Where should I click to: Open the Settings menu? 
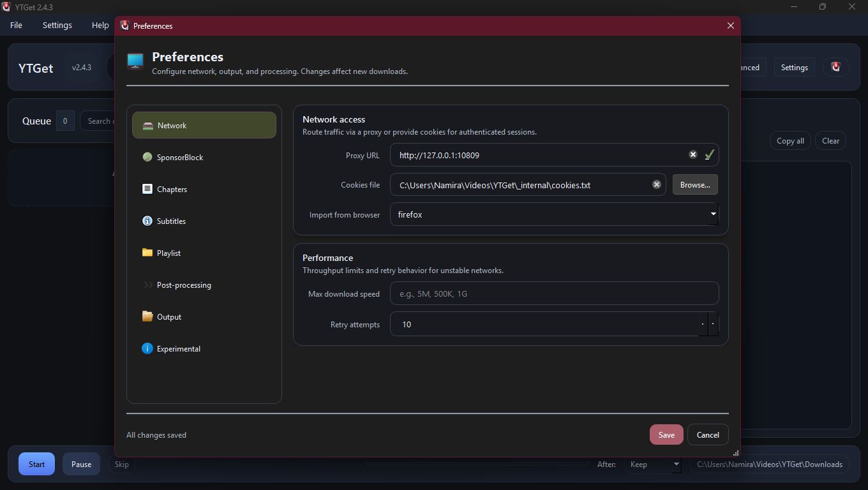click(x=57, y=25)
